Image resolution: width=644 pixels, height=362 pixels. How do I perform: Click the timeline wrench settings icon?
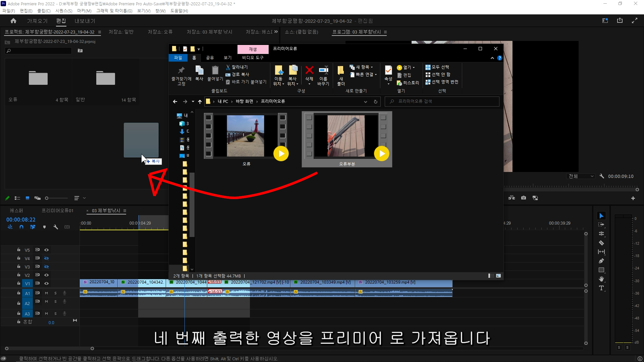(56, 227)
